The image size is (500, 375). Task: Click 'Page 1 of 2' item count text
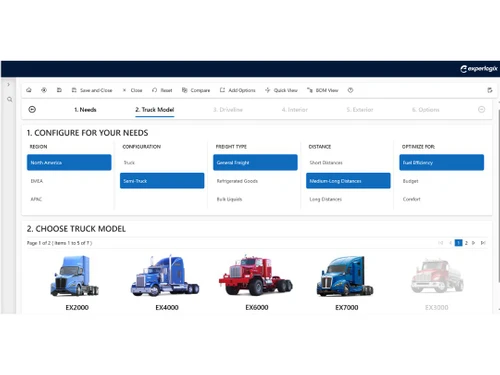pyautogui.click(x=59, y=243)
